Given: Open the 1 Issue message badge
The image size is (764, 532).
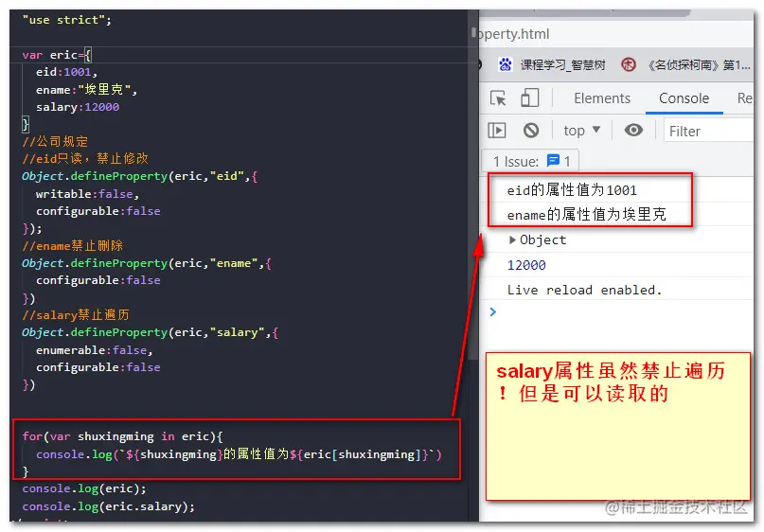Looking at the screenshot, I should pyautogui.click(x=531, y=161).
